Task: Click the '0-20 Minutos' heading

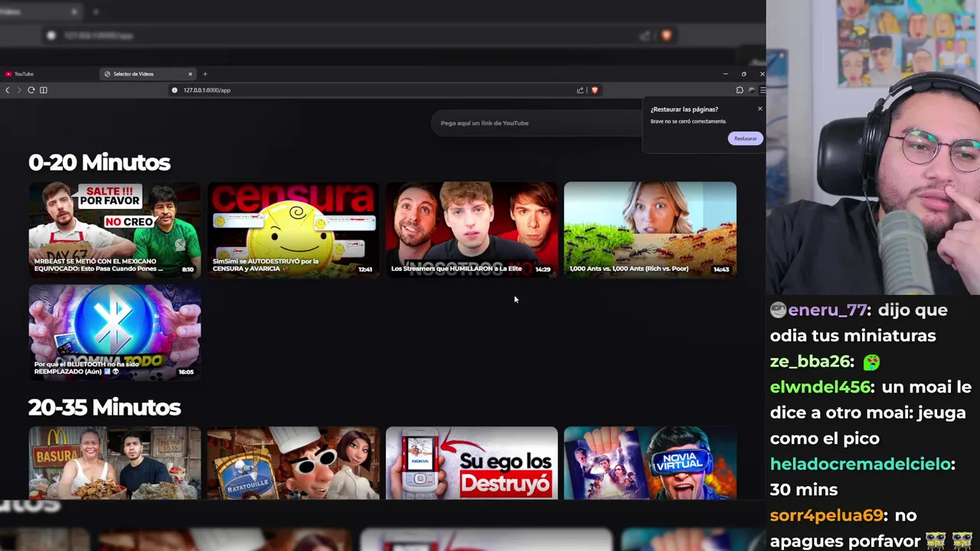Action: (x=100, y=162)
